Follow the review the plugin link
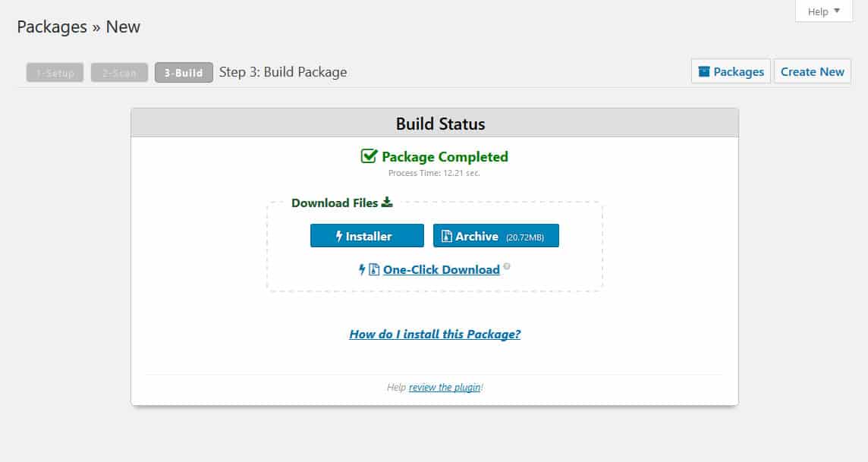This screenshot has height=462, width=868. (445, 388)
